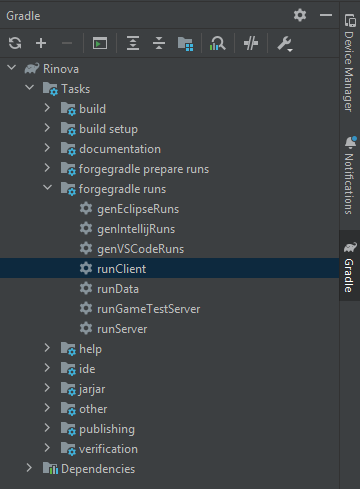The width and height of the screenshot is (360, 489).
Task: Open the dependency analyzer icon
Action: pos(218,43)
